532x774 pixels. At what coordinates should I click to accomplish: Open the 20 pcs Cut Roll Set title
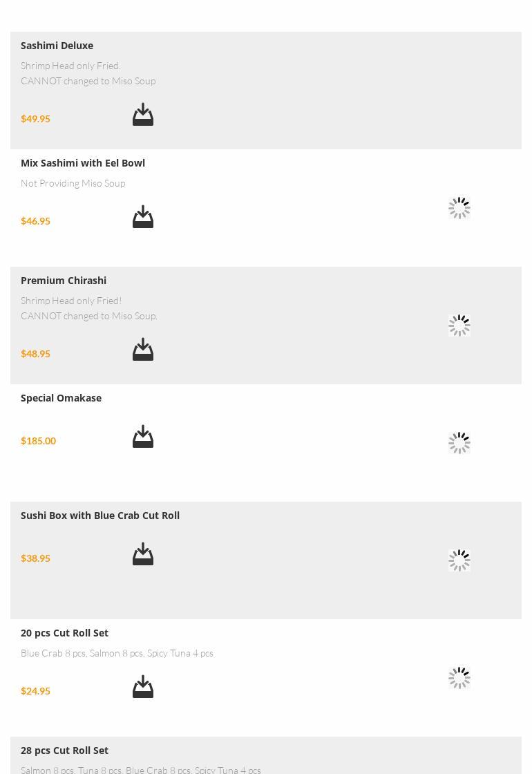(x=64, y=633)
